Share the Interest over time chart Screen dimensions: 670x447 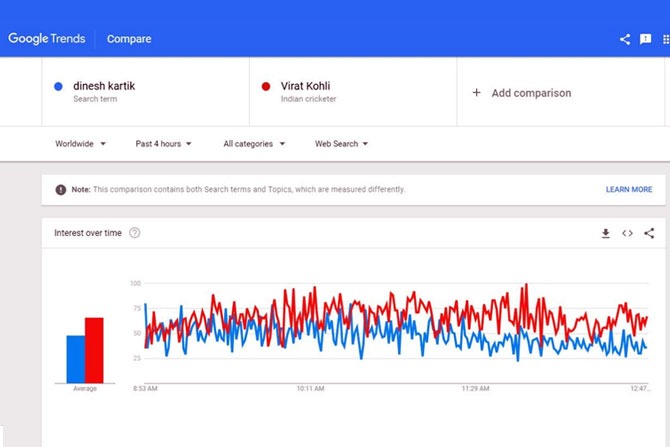[649, 233]
